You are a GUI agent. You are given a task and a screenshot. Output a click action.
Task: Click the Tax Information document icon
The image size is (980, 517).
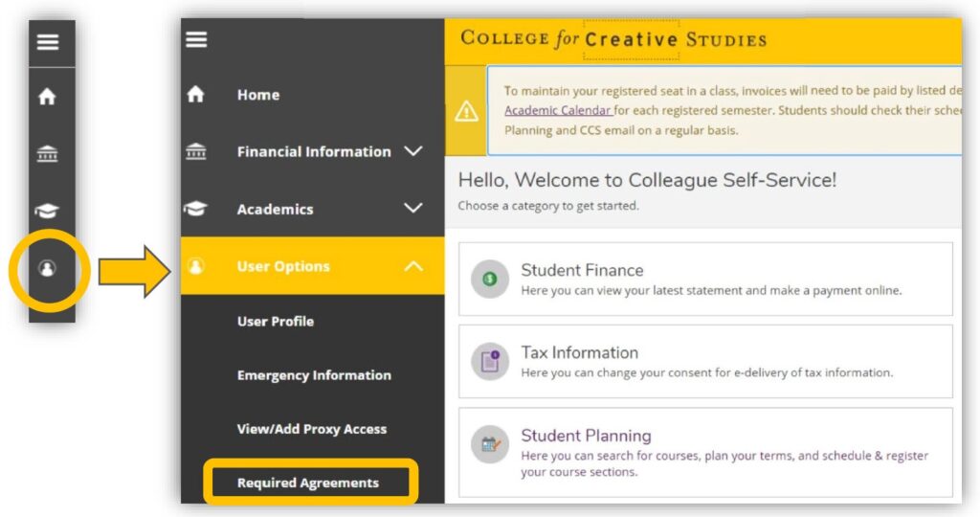coord(490,361)
